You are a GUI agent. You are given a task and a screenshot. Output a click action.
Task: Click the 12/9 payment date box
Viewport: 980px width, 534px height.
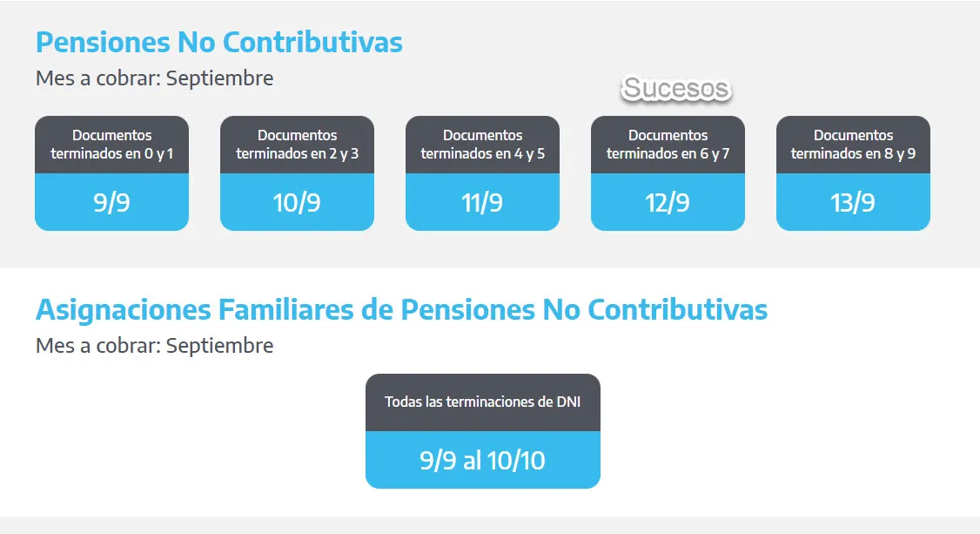668,202
